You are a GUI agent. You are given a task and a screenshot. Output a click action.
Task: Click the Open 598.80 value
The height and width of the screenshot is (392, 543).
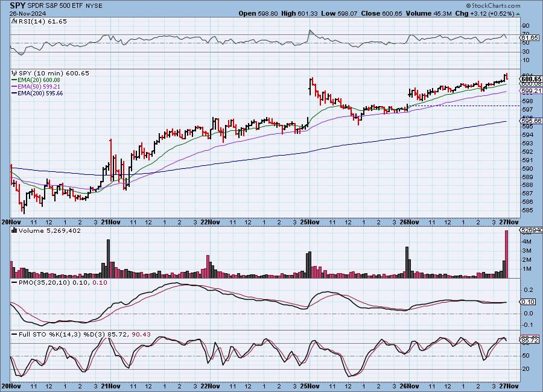click(x=258, y=13)
